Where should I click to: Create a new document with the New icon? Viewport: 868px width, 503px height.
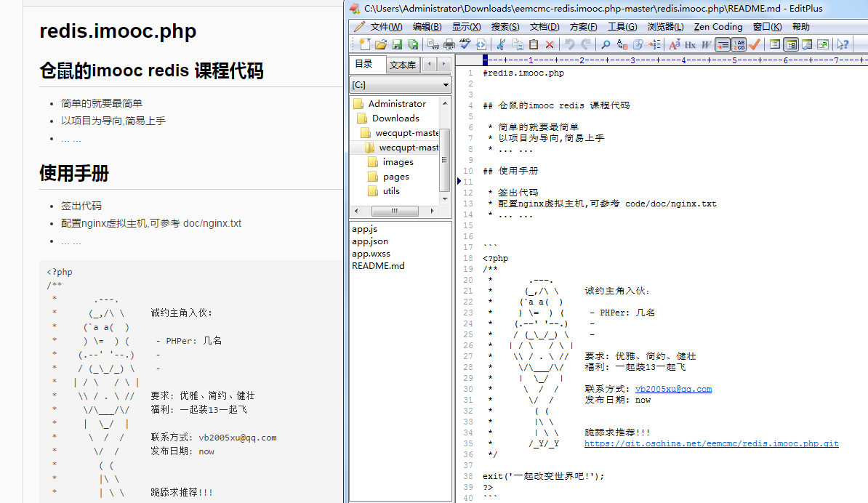tap(364, 44)
